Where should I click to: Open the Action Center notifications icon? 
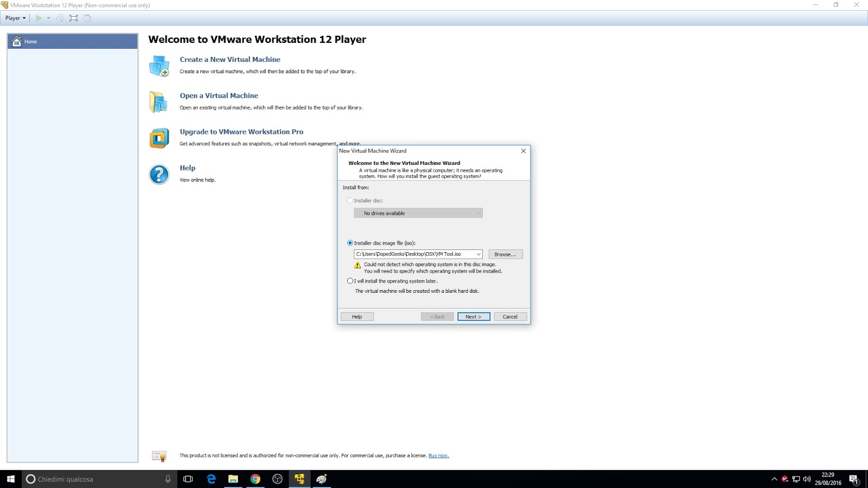(x=854, y=479)
